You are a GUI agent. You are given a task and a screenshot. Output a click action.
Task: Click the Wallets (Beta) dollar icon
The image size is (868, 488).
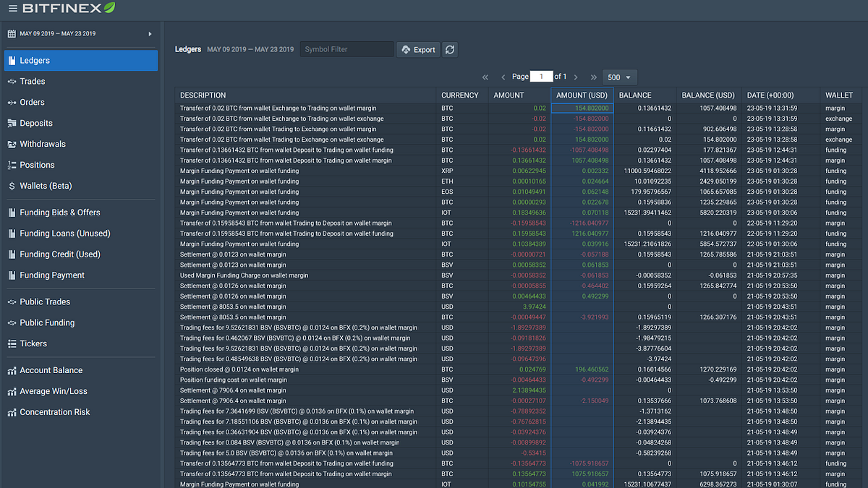[11, 186]
